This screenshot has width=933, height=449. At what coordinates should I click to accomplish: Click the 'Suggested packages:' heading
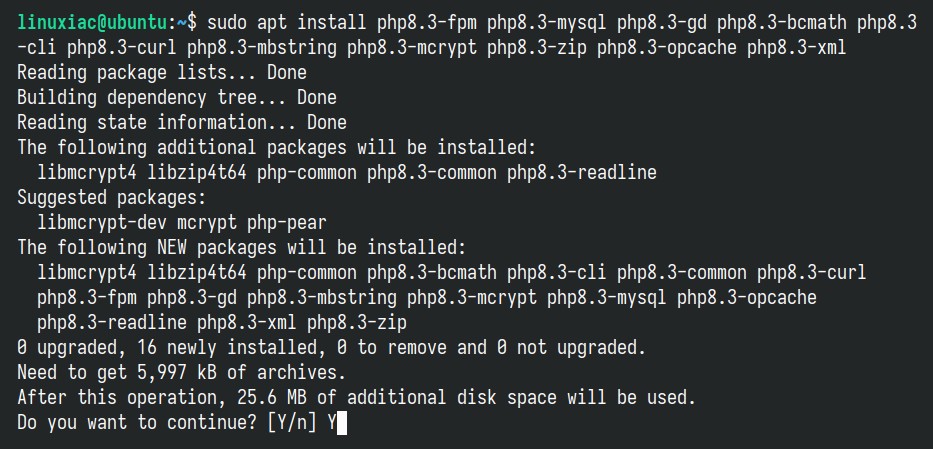click(x=112, y=197)
